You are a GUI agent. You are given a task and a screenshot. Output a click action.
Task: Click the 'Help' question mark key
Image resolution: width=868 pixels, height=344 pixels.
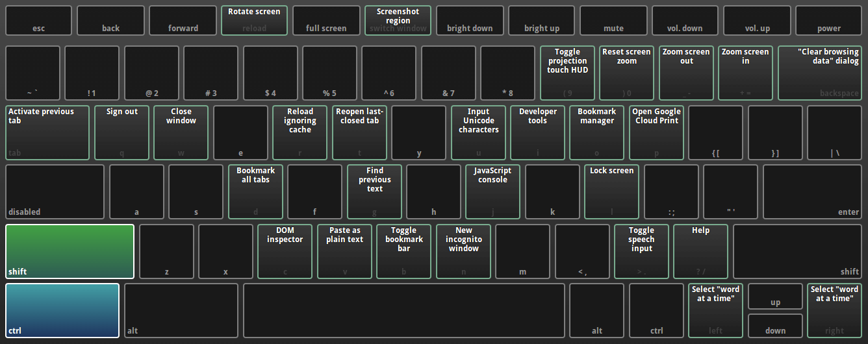point(700,251)
